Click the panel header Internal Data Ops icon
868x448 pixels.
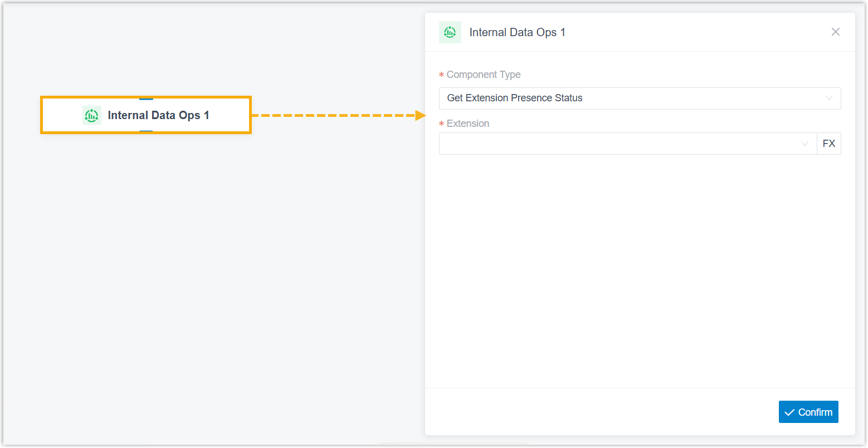[450, 32]
